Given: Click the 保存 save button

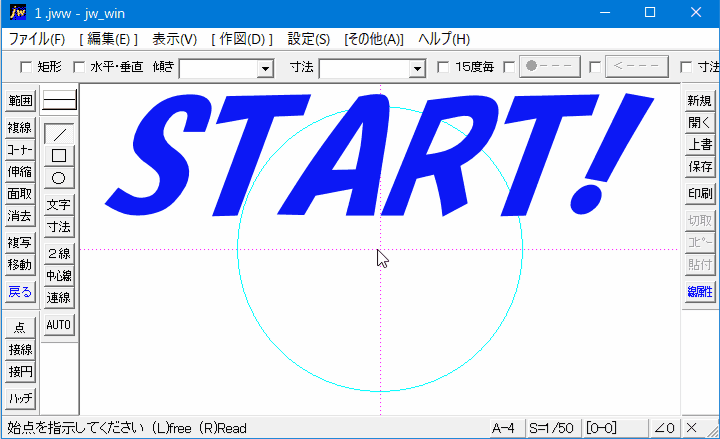Looking at the screenshot, I should [x=700, y=166].
